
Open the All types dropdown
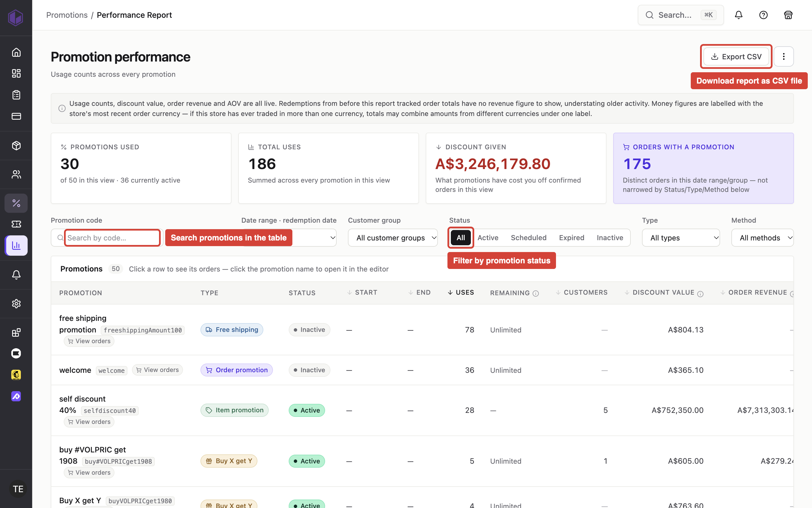coord(681,238)
